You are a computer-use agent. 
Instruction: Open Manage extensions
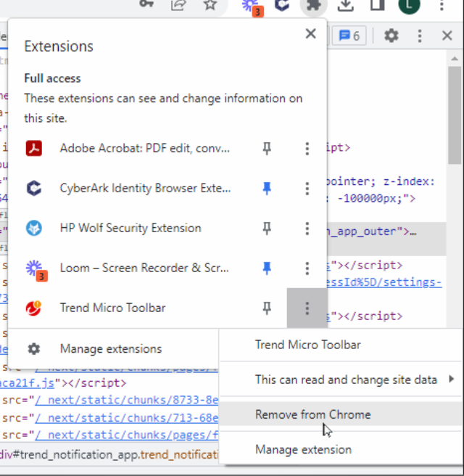click(x=111, y=349)
